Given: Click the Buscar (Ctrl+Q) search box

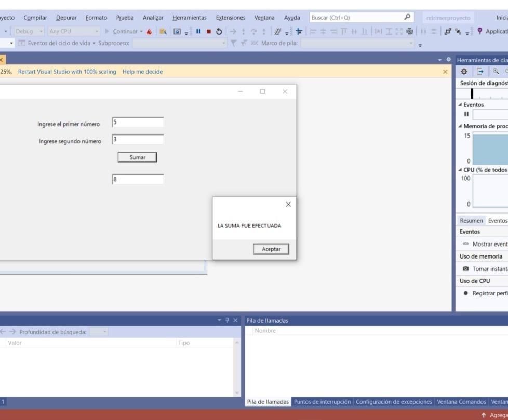Looking at the screenshot, I should [361, 18].
